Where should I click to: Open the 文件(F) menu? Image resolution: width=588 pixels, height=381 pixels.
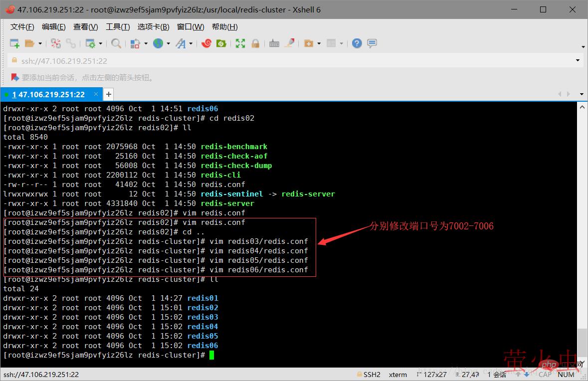point(22,27)
